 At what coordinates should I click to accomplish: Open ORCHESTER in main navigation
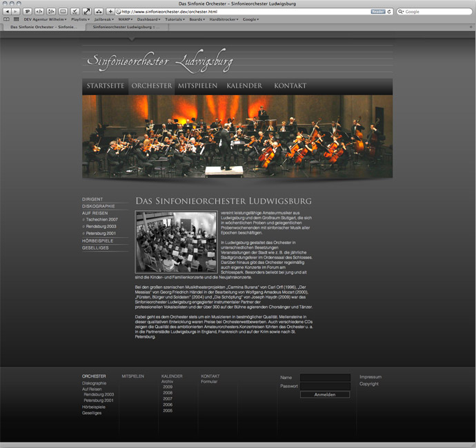pos(152,86)
